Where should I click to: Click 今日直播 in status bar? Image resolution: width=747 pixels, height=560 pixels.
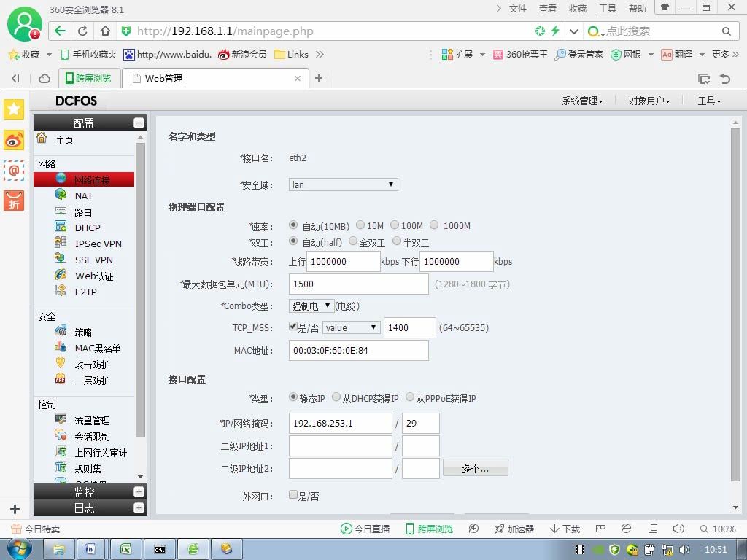click(x=365, y=529)
